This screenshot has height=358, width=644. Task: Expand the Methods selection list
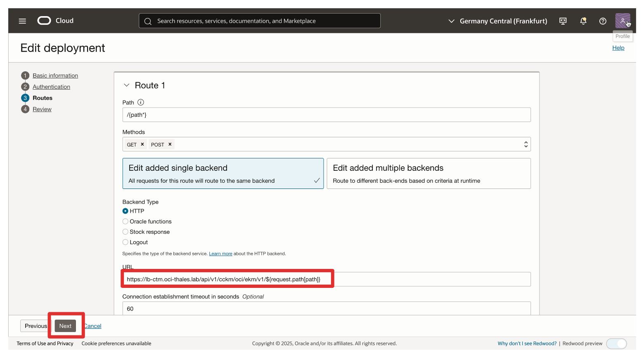tap(526, 144)
